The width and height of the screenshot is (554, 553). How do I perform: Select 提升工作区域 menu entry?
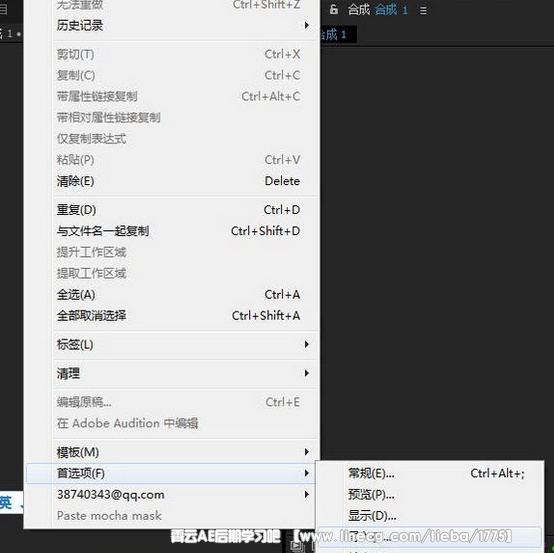[172, 252]
